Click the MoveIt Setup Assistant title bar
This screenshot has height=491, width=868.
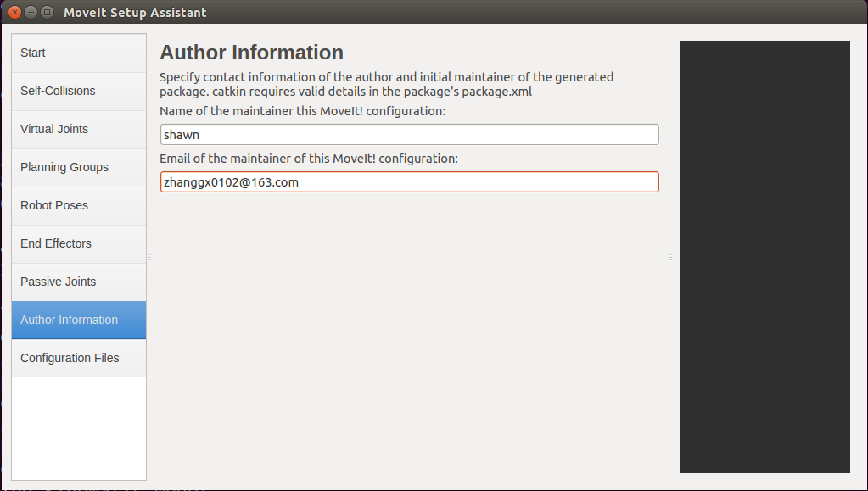[x=434, y=12]
